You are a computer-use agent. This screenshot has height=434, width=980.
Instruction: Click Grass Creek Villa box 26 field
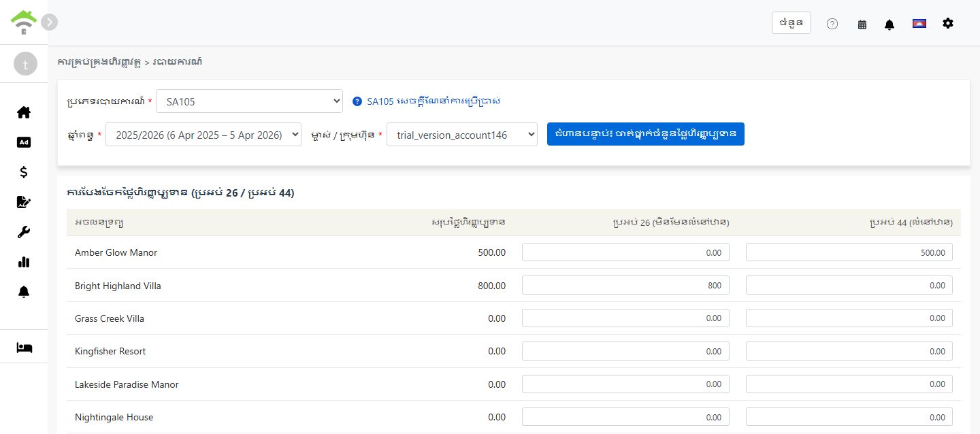click(625, 318)
